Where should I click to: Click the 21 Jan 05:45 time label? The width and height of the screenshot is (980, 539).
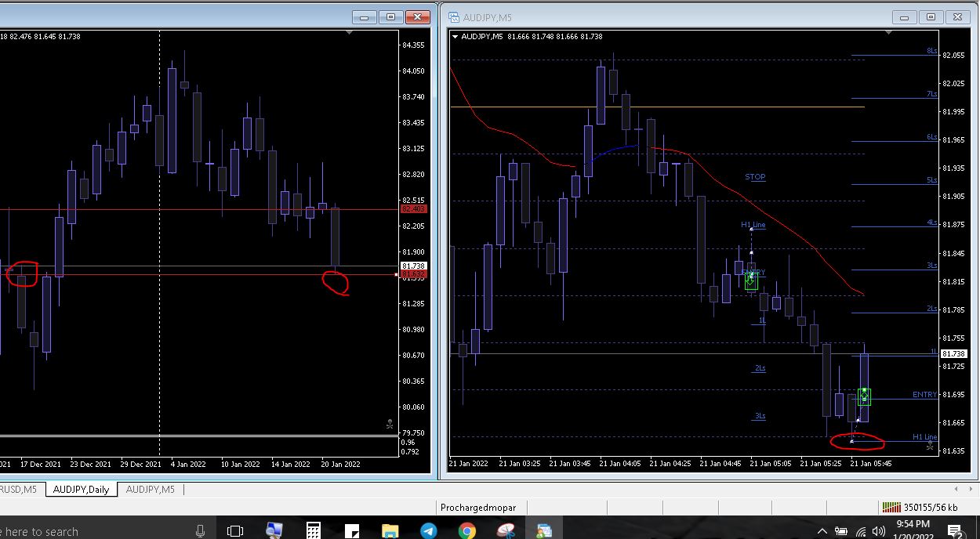coord(870,463)
